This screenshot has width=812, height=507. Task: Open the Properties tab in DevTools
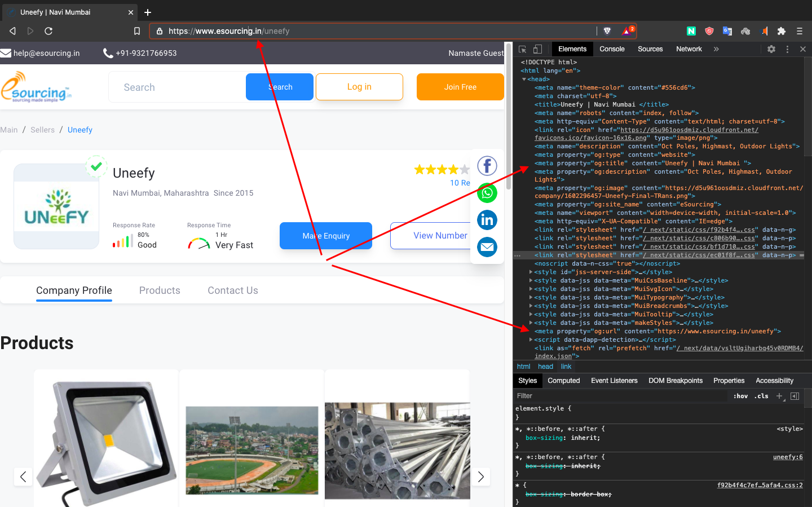[x=729, y=381]
